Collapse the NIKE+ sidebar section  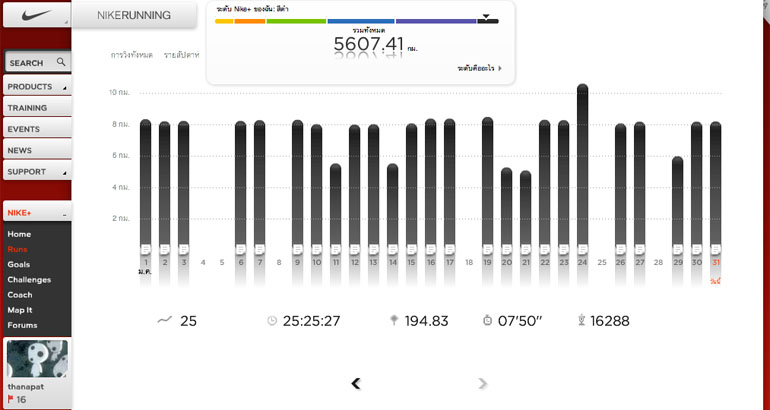[64, 214]
